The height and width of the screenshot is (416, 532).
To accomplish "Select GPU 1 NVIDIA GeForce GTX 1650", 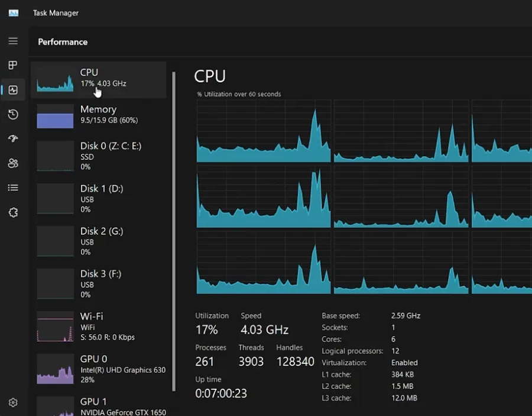I will (x=98, y=406).
